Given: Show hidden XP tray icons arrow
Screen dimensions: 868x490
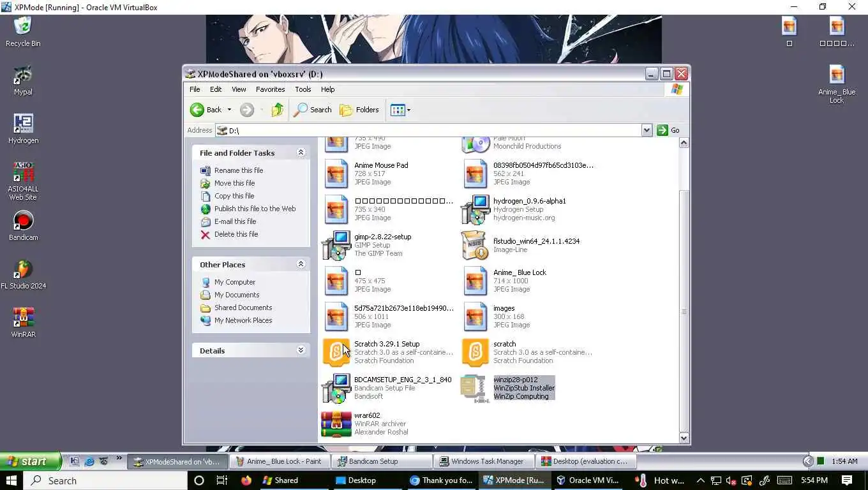Looking at the screenshot, I should coord(808,461).
